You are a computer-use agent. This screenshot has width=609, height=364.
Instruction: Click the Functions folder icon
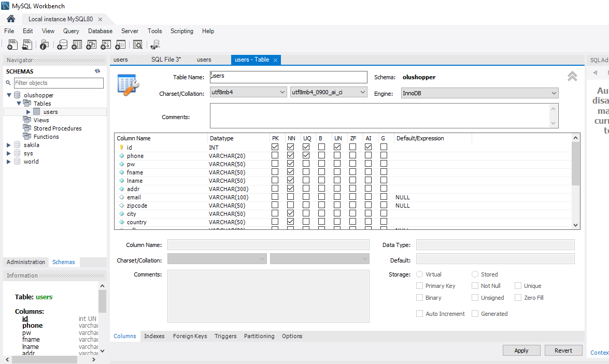(x=27, y=137)
